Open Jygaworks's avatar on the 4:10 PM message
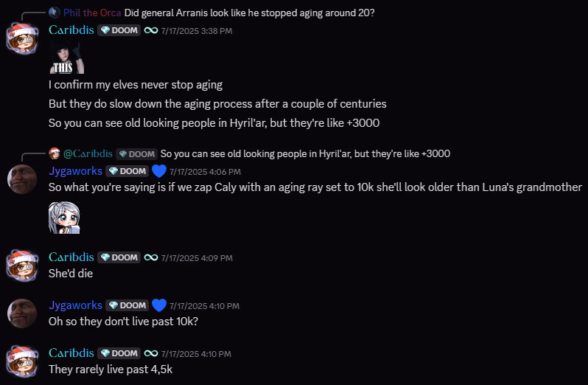Viewport: 588px width, 385px height. coord(21,312)
